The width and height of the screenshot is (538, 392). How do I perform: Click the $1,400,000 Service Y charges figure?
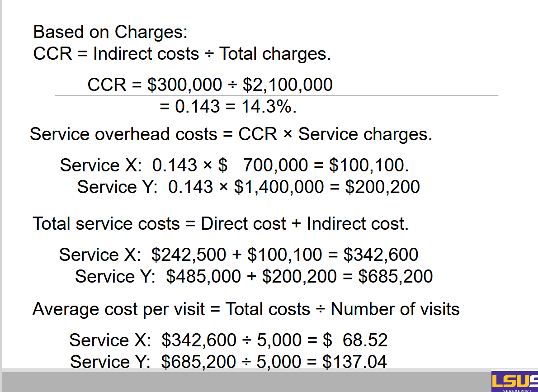[278, 187]
